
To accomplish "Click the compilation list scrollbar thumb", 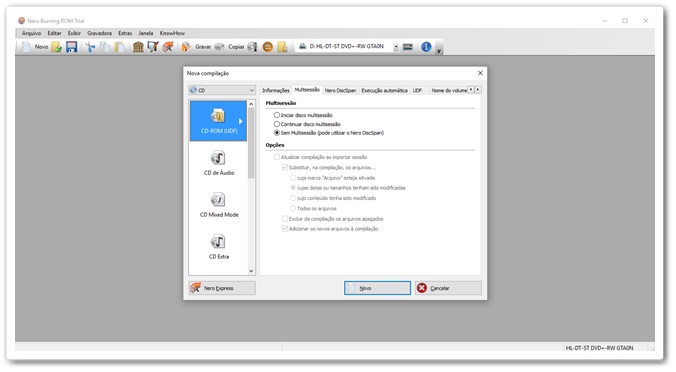I will (x=251, y=143).
